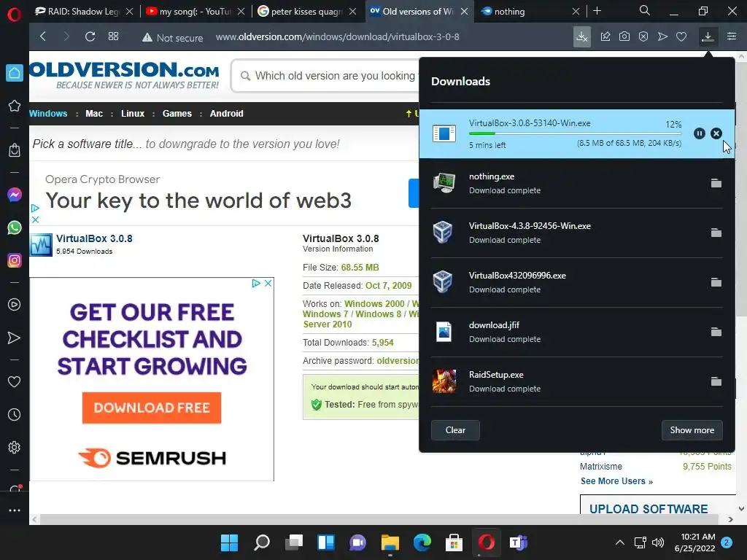Open the sidebar player icon
The image size is (747, 560).
(15, 304)
